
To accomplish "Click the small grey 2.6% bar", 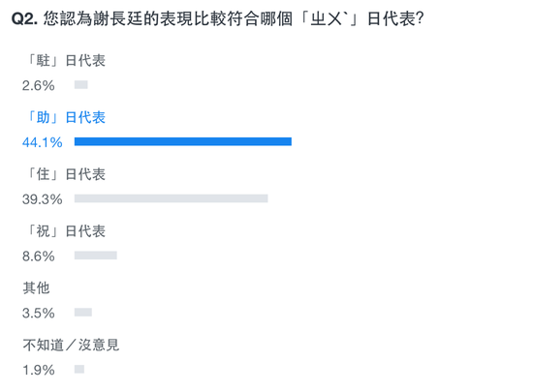I will point(80,85).
